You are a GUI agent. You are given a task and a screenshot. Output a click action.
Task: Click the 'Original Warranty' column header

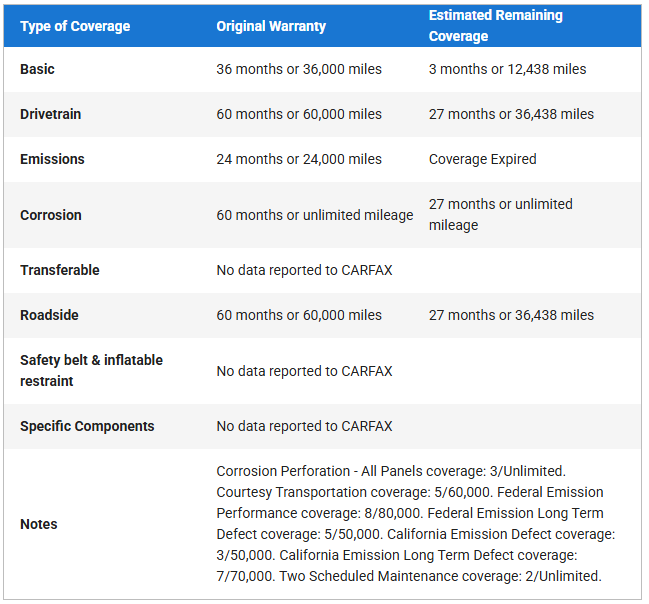coord(271,26)
